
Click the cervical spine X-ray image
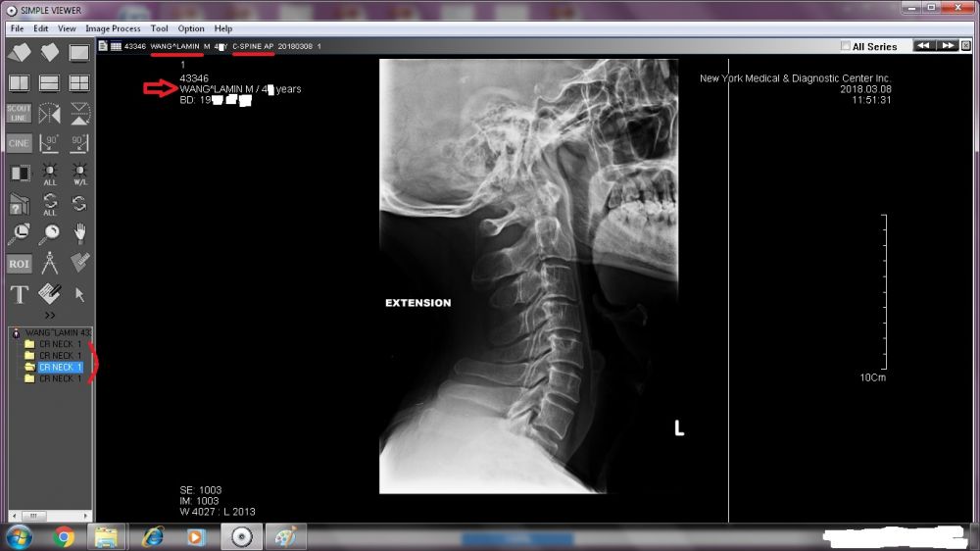click(x=529, y=276)
